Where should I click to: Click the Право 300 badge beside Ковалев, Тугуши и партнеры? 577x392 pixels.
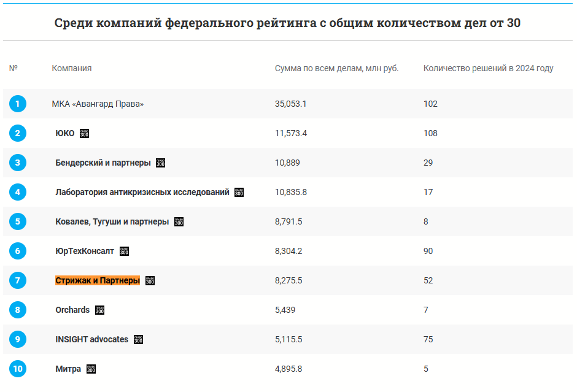179,221
